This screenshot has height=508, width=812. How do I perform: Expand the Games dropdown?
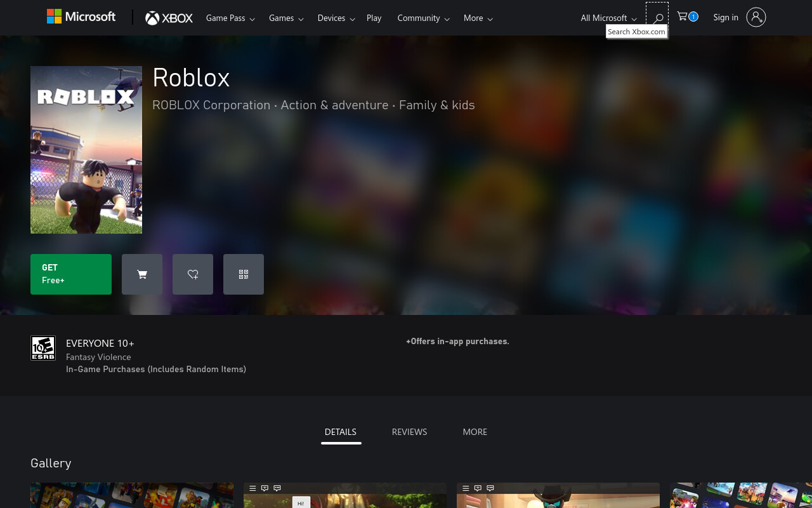coord(286,18)
